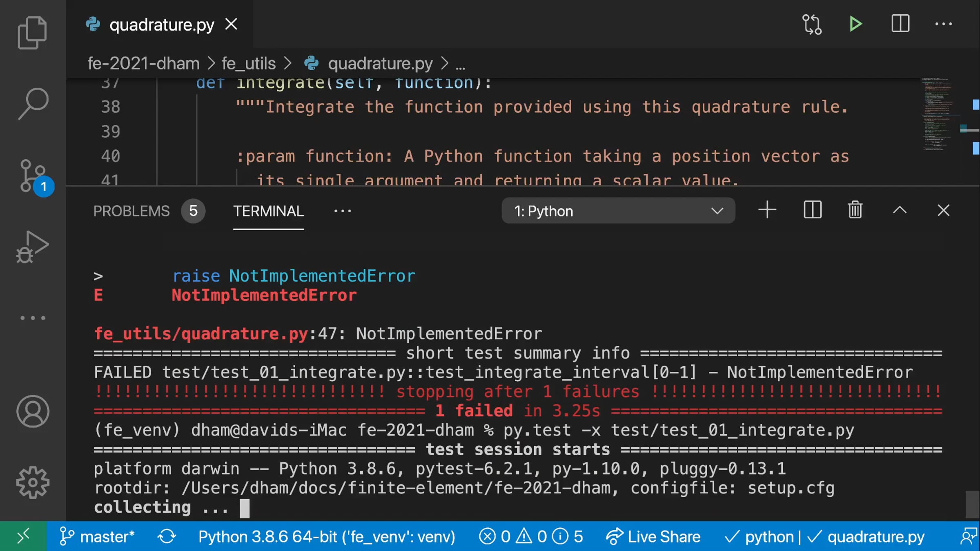Switch to the PROBLEMS tab
The image size is (980, 551).
coord(131,211)
